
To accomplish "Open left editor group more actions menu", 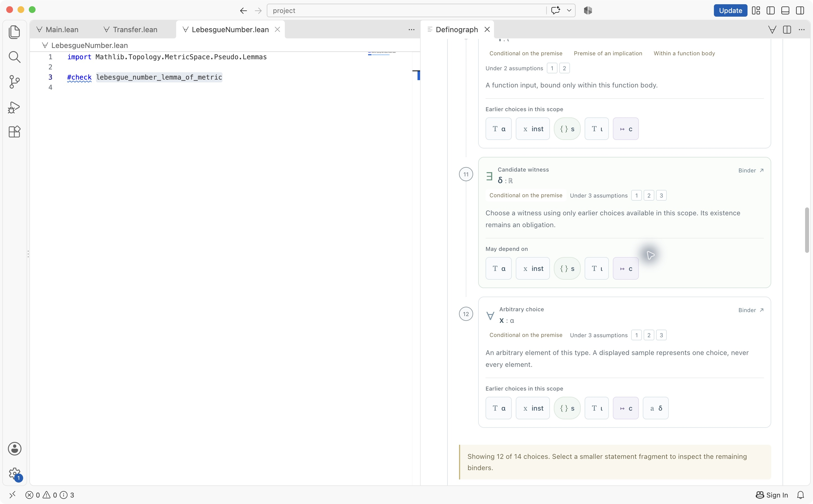I will (412, 30).
